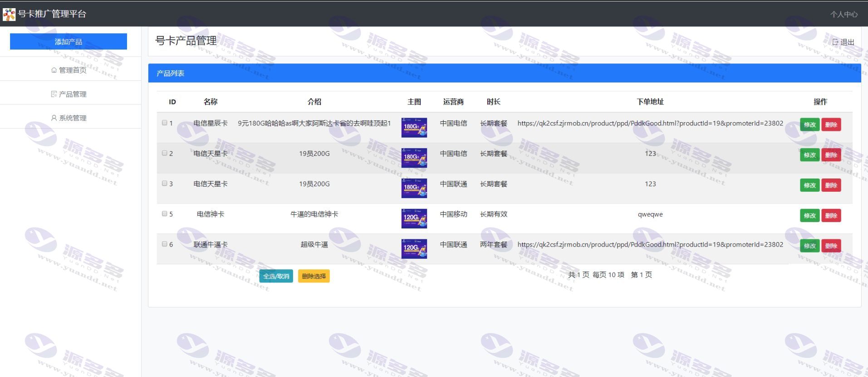Check the checkbox for product ID 5
Viewport: 868px width, 377px height.
pos(165,213)
